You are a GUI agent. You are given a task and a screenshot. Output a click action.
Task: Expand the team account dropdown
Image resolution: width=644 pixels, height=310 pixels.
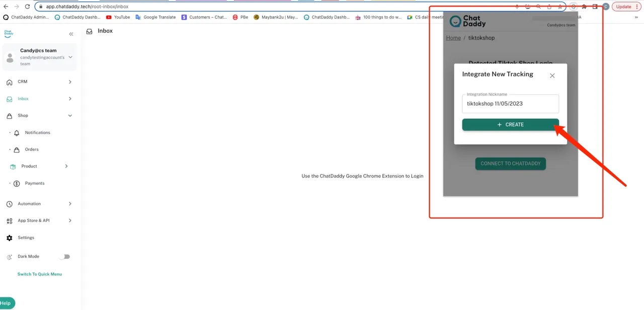click(70, 57)
